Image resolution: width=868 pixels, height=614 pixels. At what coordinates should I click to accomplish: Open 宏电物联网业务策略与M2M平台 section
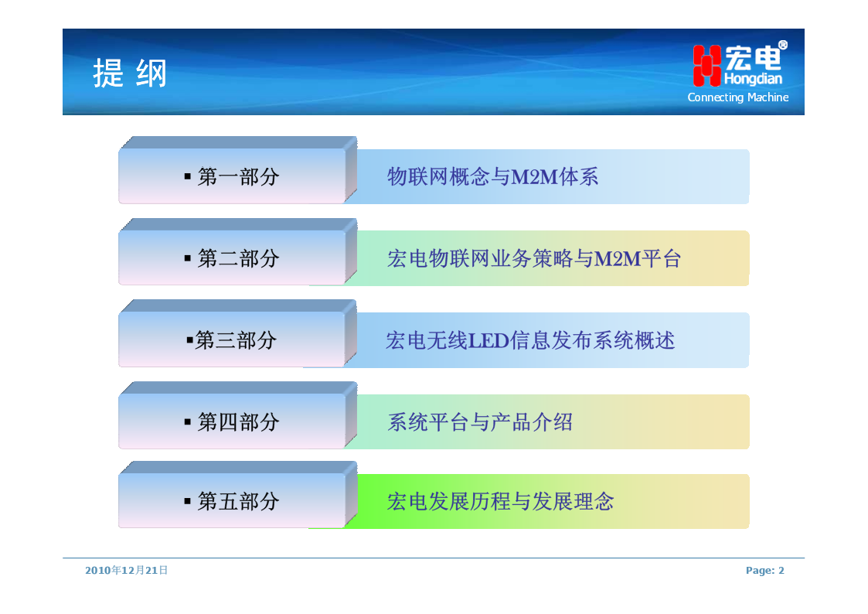pos(534,258)
